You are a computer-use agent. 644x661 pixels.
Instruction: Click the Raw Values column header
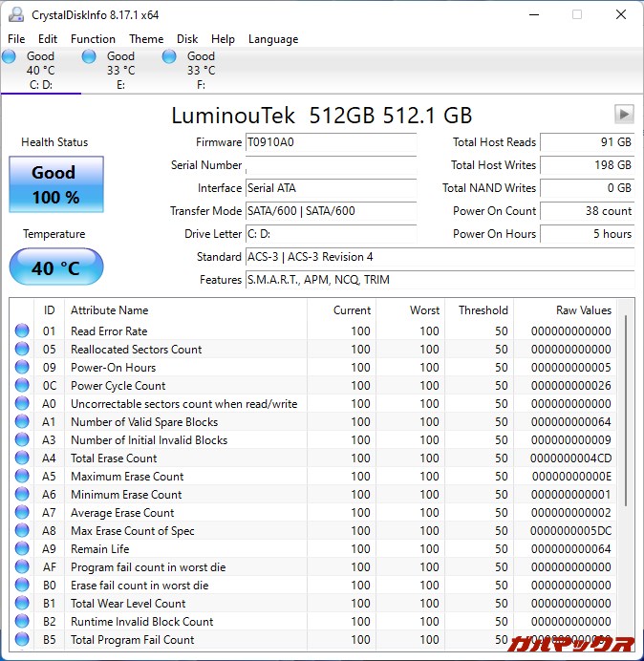pos(573,310)
